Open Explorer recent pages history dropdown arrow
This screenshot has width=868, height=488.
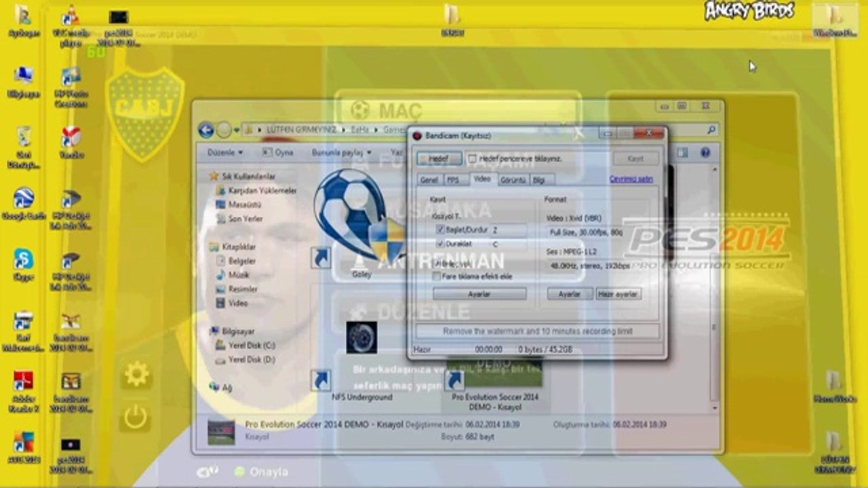point(237,130)
